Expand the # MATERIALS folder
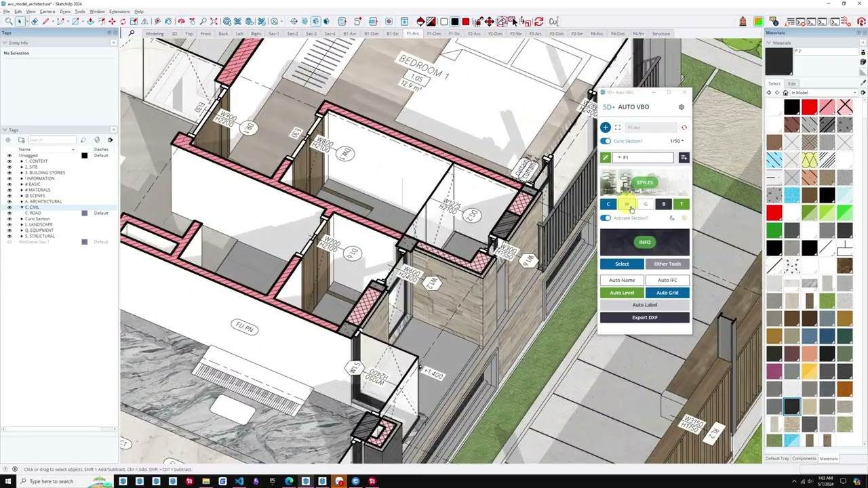 pyautogui.click(x=22, y=190)
